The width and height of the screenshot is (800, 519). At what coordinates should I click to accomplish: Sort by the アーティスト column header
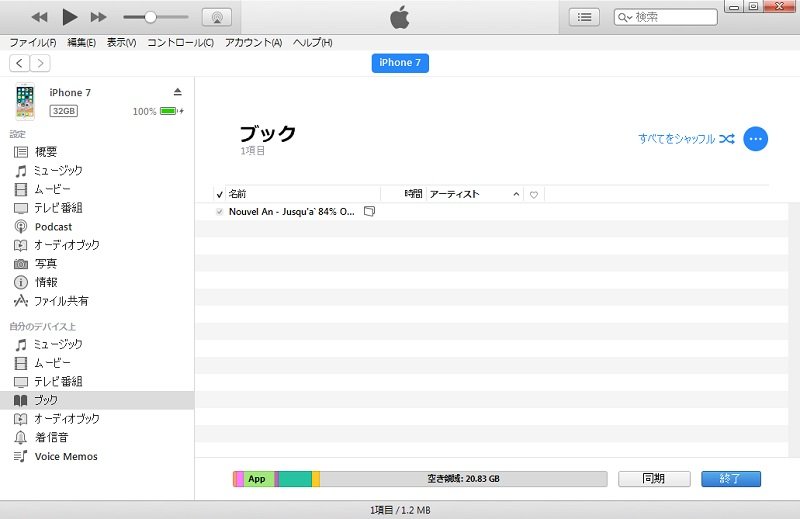point(474,194)
